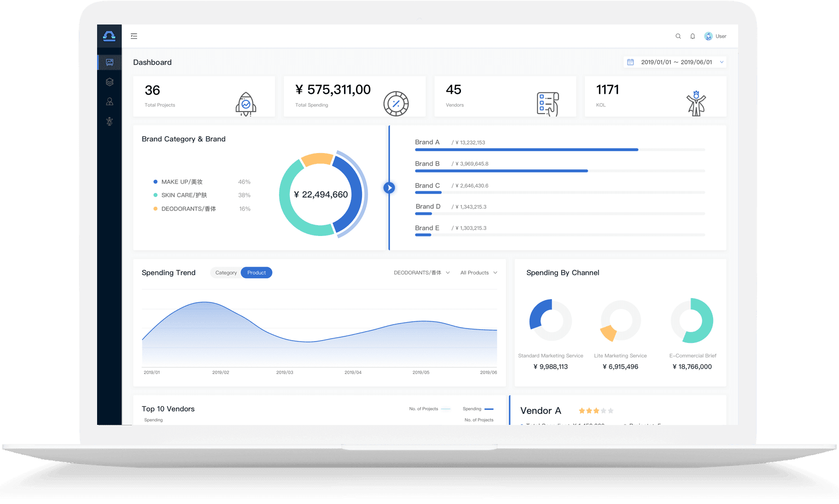
Task: Open the date range dropdown chevron
Action: [722, 62]
